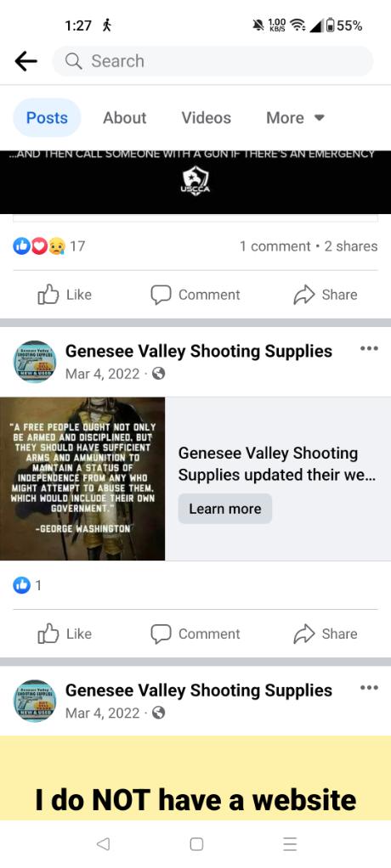Select the Posts tab
This screenshot has height=868, width=391.
[47, 118]
